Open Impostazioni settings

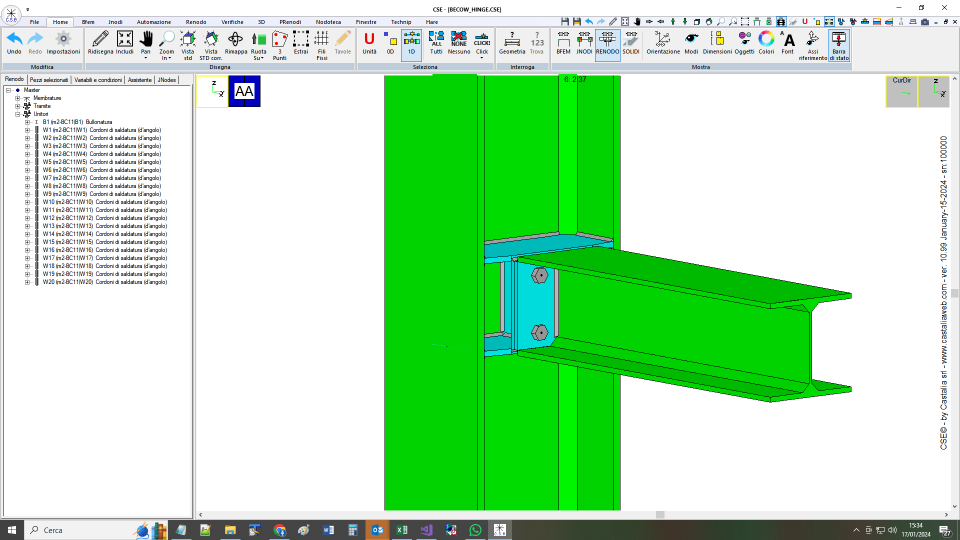(x=63, y=43)
